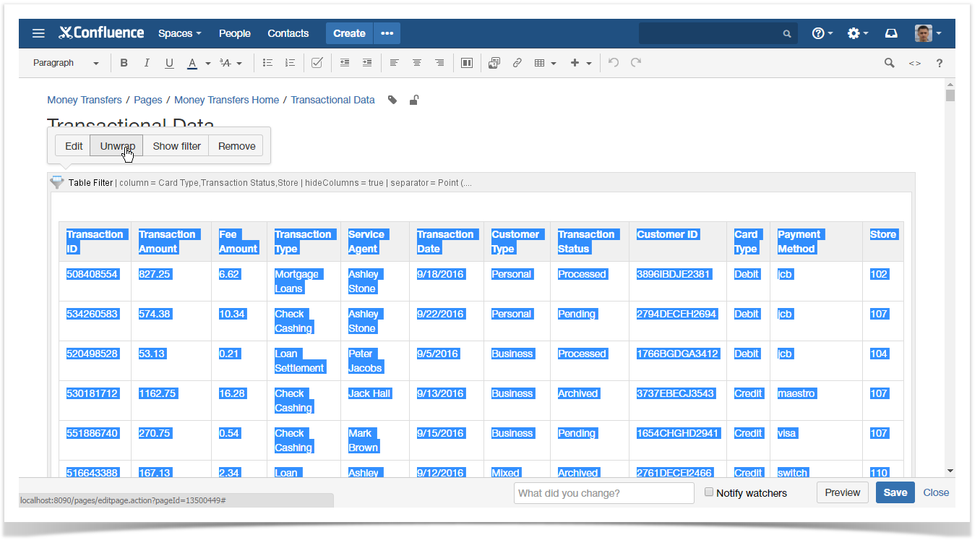Open the Contacts menu item
Viewport: 980px width, 543px height.
pyautogui.click(x=288, y=33)
